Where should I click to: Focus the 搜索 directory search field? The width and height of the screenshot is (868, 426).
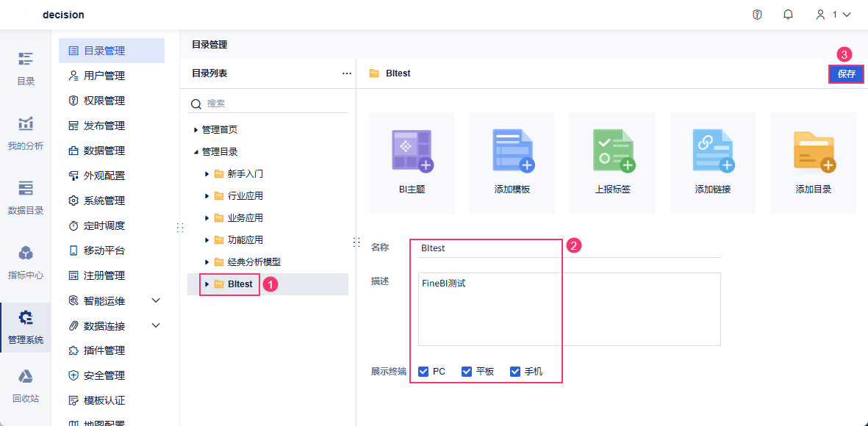269,104
